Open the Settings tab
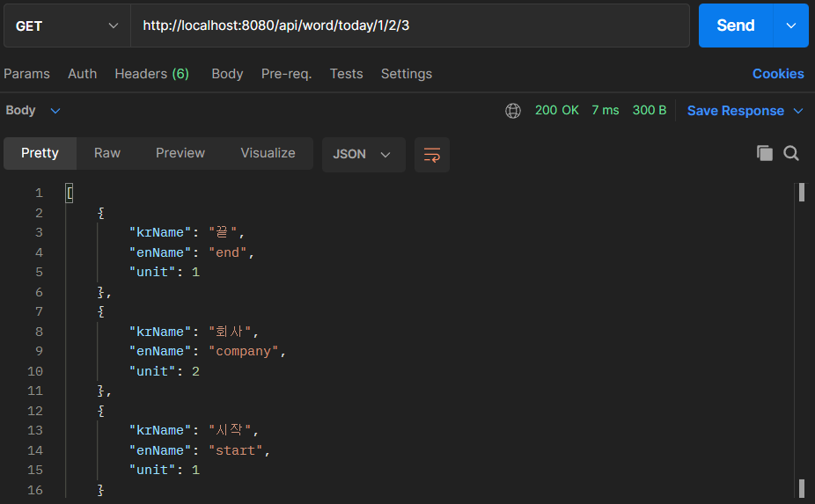The image size is (815, 504). click(x=407, y=74)
